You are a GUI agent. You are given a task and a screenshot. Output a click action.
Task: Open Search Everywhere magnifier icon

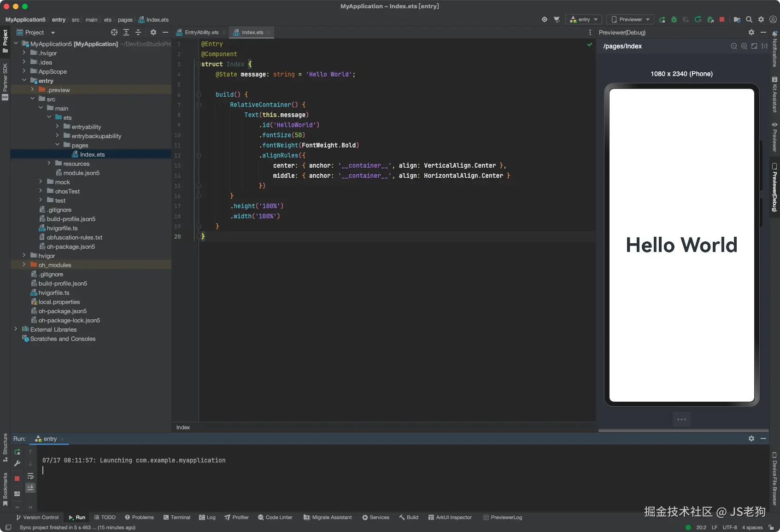749,19
